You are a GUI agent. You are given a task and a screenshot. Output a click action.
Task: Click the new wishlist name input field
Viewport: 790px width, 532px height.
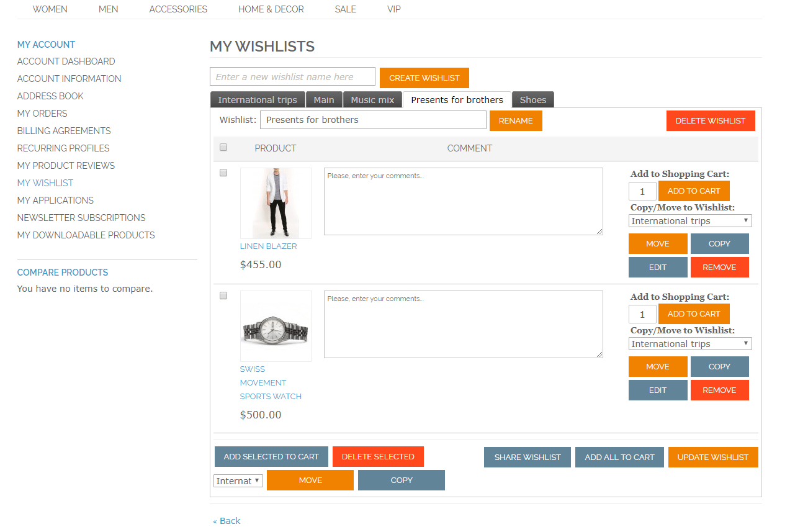click(x=292, y=76)
